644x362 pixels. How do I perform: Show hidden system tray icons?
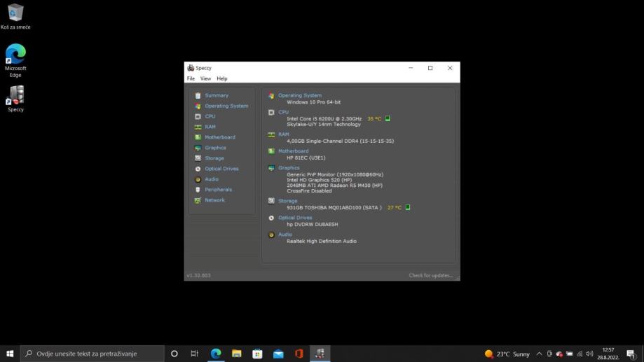coord(540,354)
